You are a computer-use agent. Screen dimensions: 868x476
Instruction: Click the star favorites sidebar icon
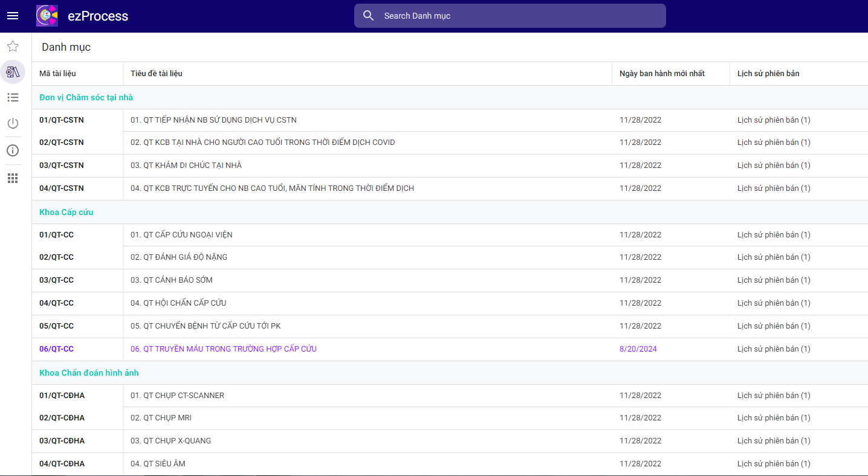click(13, 47)
